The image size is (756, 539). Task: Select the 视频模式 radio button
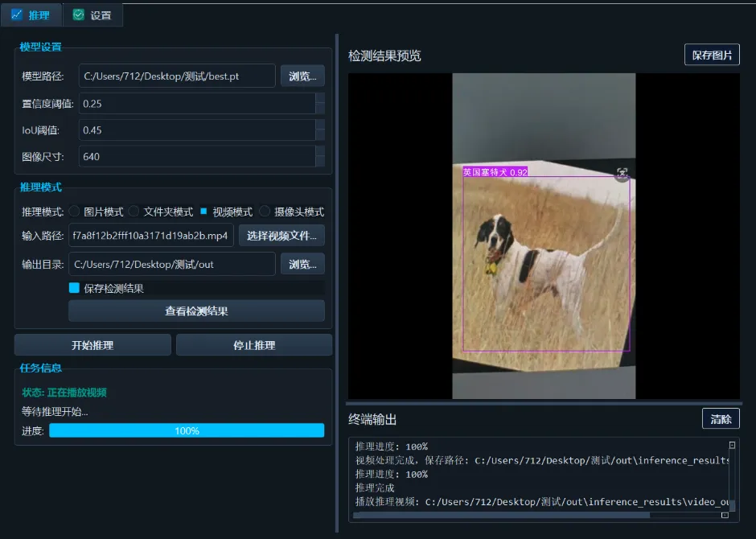[x=203, y=211]
